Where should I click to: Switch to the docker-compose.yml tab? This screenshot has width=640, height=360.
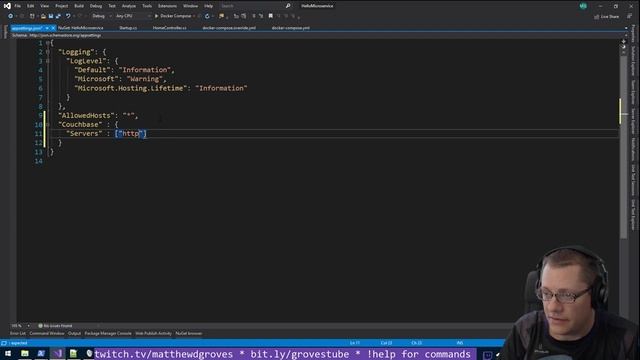[x=291, y=28]
